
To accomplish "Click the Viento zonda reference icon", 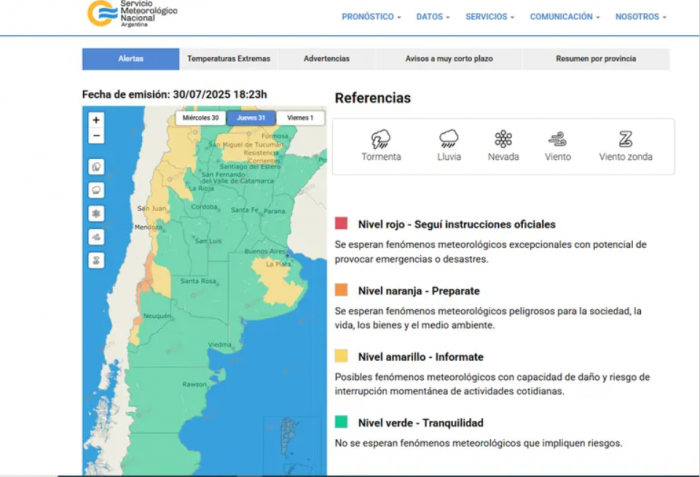I will pyautogui.click(x=626, y=139).
